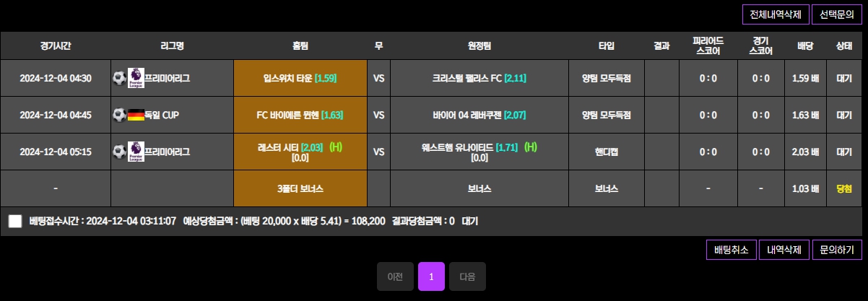868x301 pixels.
Task: Click the German flag icon for 독일 CUP
Action: click(136, 115)
